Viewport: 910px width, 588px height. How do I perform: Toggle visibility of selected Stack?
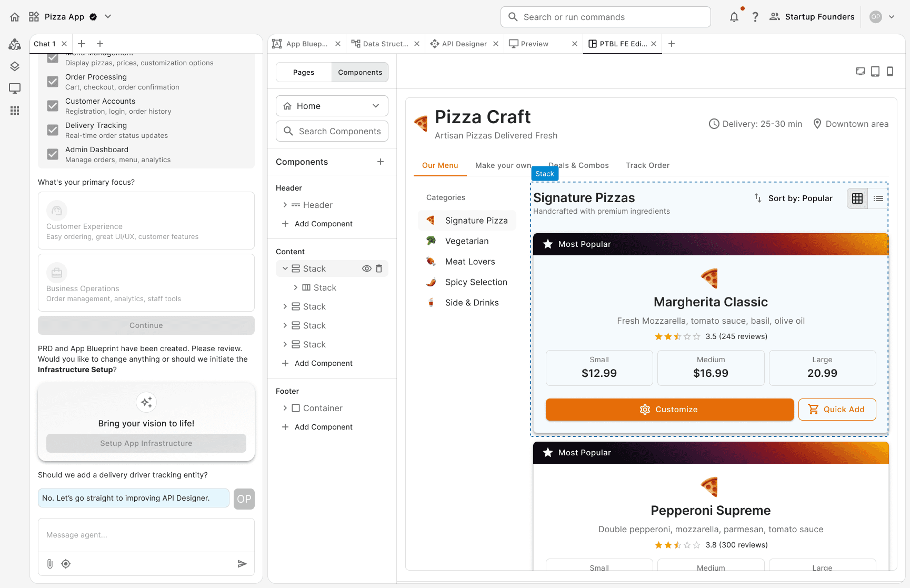(x=367, y=268)
